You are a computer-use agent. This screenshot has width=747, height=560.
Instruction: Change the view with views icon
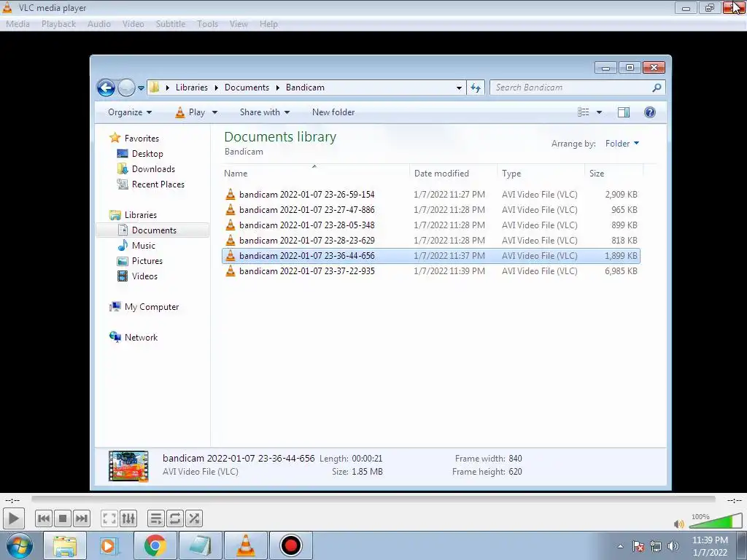coord(584,112)
